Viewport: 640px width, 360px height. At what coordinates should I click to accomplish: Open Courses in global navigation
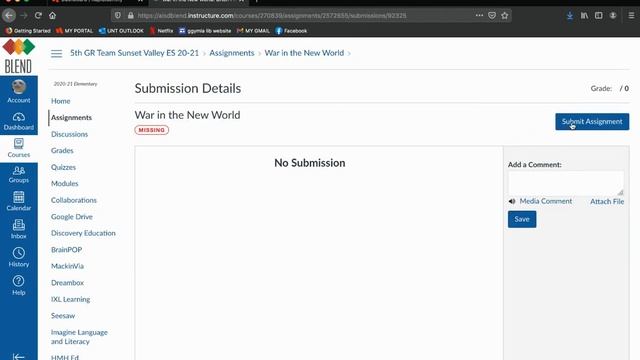(x=19, y=148)
